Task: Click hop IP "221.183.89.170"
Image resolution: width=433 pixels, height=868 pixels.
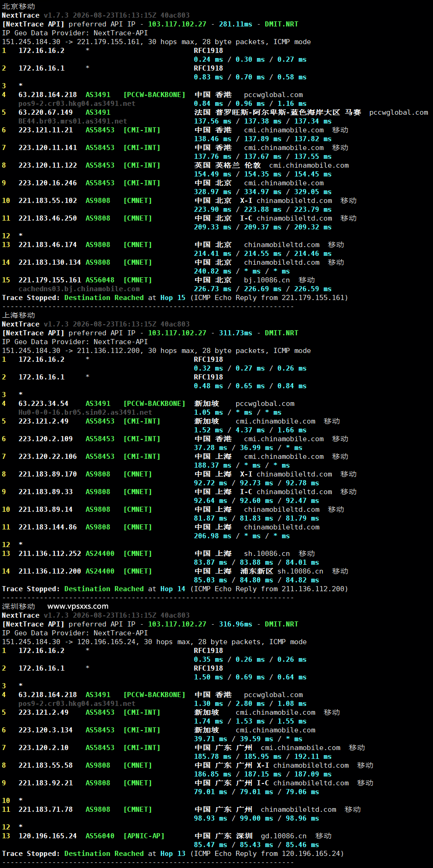Action: point(48,474)
